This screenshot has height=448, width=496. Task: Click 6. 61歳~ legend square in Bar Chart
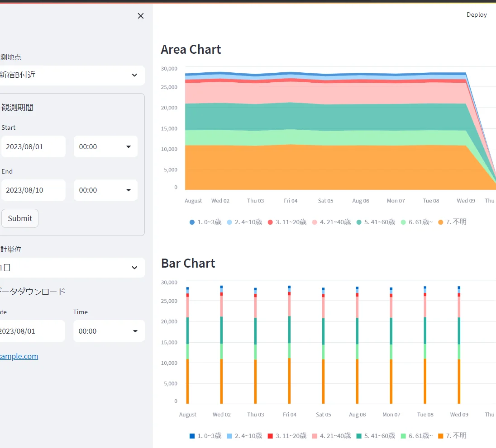[403, 436]
